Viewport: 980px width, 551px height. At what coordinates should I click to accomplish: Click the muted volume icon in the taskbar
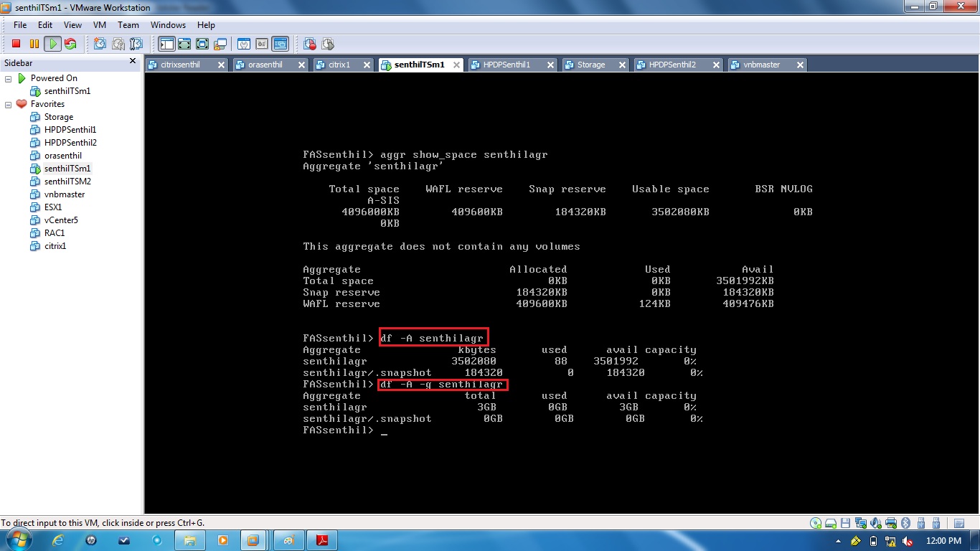point(907,541)
